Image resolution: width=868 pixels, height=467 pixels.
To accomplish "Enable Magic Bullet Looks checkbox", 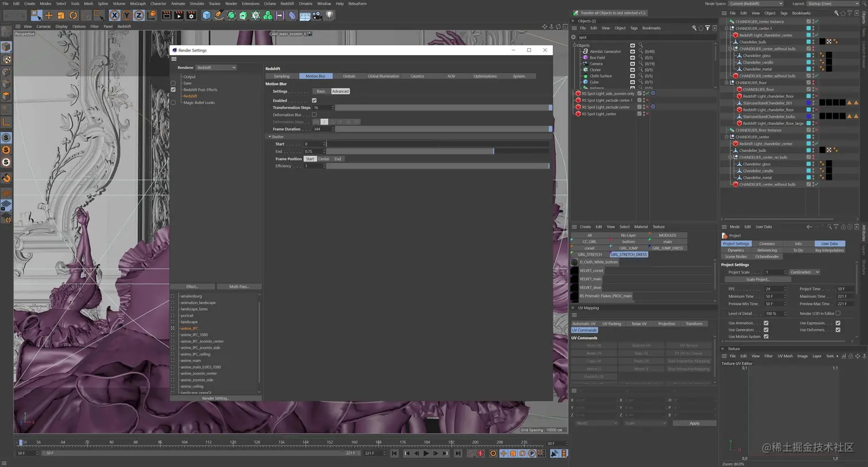I will pos(173,103).
